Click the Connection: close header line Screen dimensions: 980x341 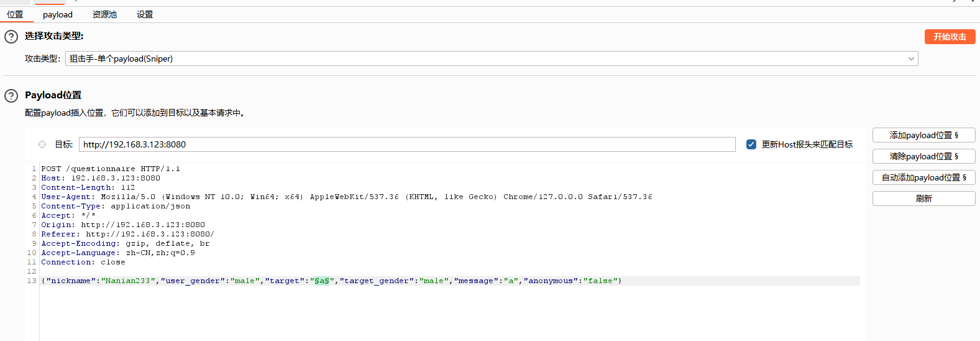coord(83,262)
